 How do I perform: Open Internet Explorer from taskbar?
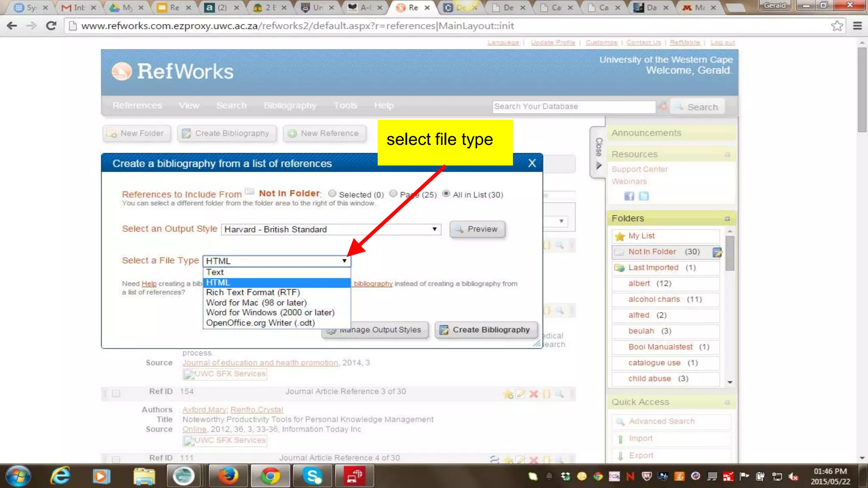[x=60, y=476]
